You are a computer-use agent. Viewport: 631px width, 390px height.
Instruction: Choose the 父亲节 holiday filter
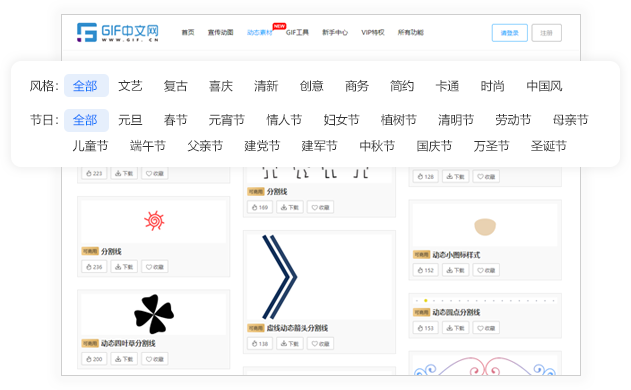205,146
